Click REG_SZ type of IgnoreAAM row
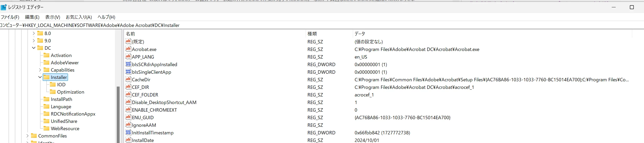Screen dimensions: 644x143 coord(315,125)
